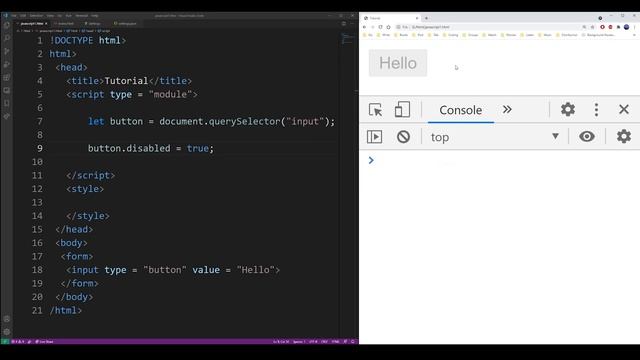
Task: Clear the console with the ban icon
Action: point(403,137)
